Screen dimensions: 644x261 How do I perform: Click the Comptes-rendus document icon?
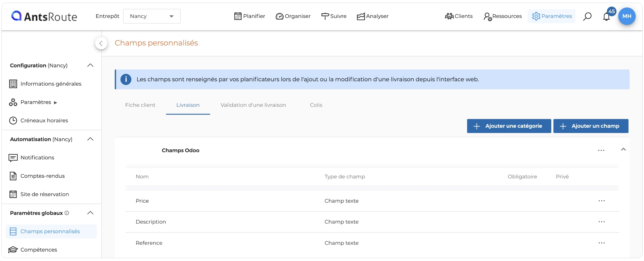[x=13, y=176]
